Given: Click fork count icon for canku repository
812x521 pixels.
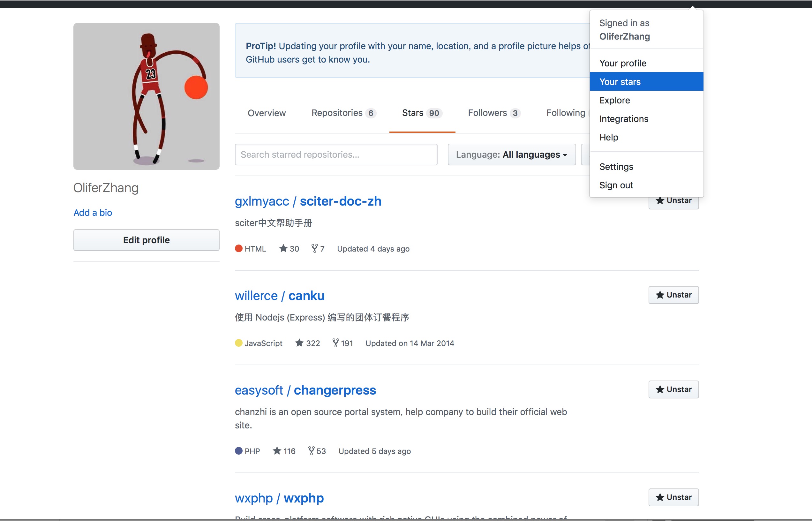Looking at the screenshot, I should (x=335, y=343).
